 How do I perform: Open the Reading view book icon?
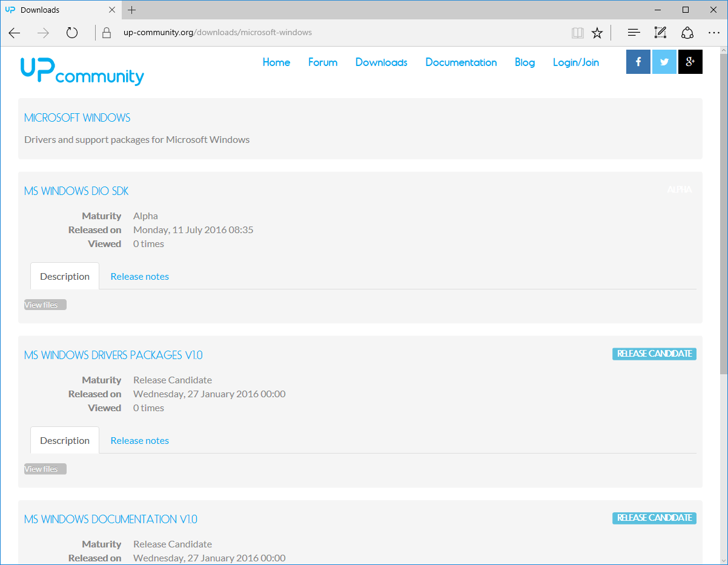577,33
